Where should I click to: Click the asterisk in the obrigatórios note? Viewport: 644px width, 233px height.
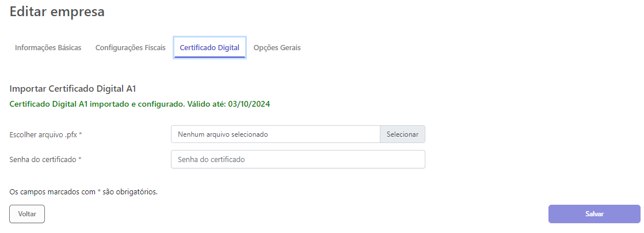coord(99,191)
